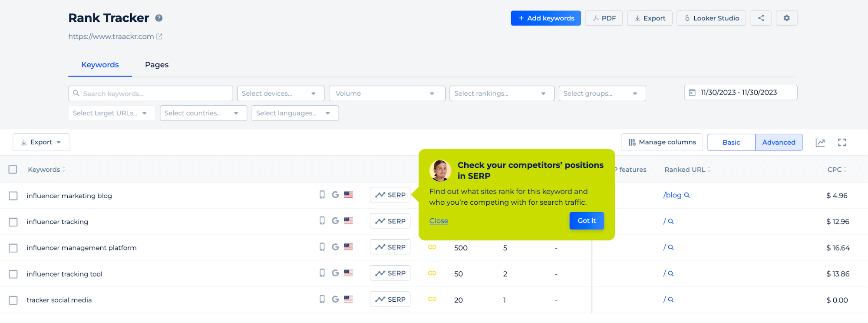Click the Close link in the tooltip
Viewport: 868px width, 323px height.
[439, 221]
